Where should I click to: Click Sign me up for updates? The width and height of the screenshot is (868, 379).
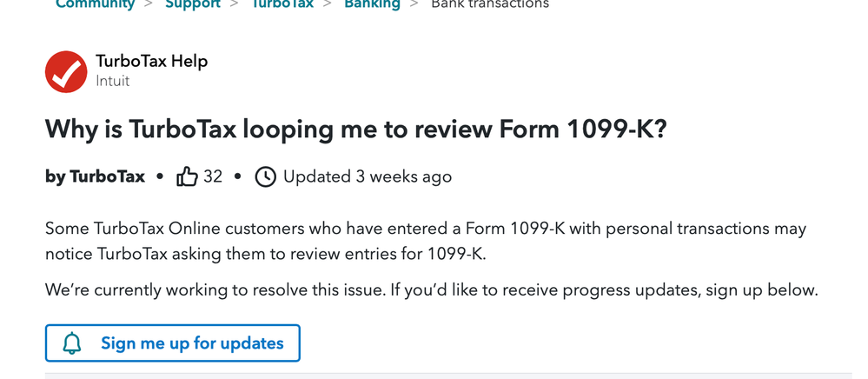(x=173, y=343)
